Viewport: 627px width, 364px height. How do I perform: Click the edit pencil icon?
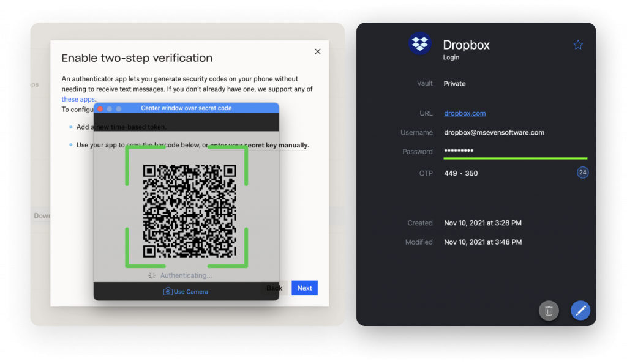coord(580,311)
